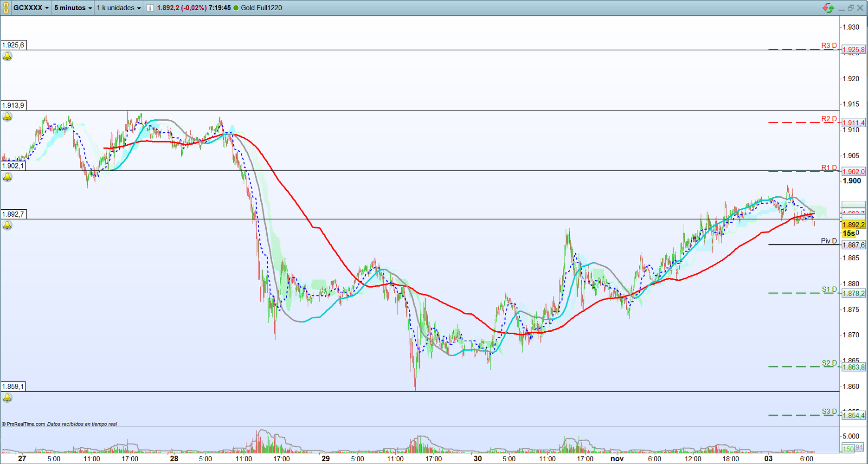The height and width of the screenshot is (464, 868).
Task: Click the 1.887,6 pivot price tag
Action: pyautogui.click(x=854, y=245)
